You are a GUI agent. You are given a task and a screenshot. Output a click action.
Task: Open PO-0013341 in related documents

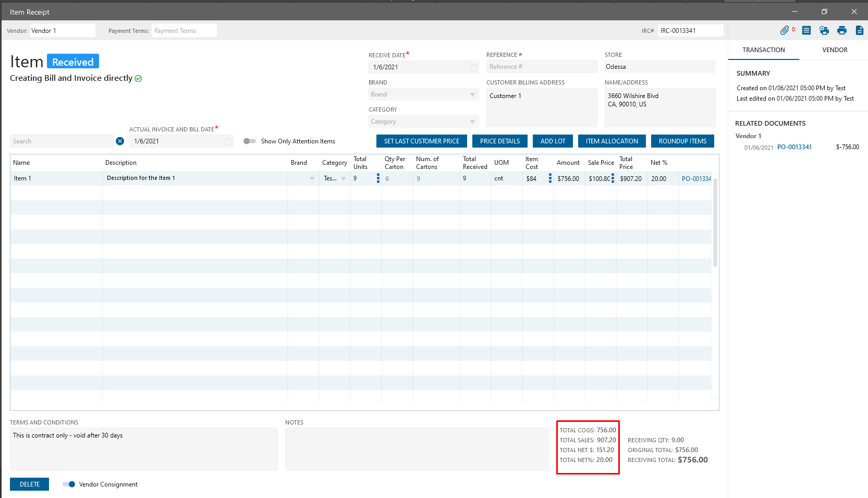tap(794, 147)
